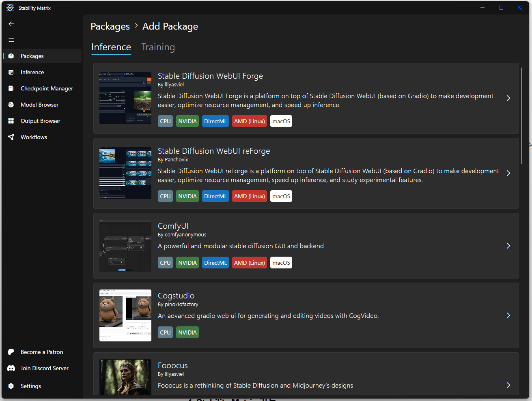Image resolution: width=532 pixels, height=401 pixels.
Task: Open the Packages page from sidebar
Action: pos(42,56)
